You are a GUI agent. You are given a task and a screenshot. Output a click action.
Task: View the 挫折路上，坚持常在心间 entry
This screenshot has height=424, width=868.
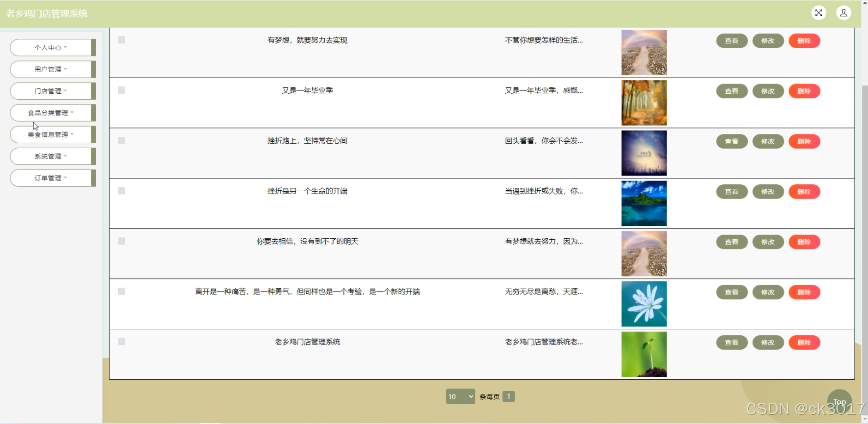[x=732, y=141]
